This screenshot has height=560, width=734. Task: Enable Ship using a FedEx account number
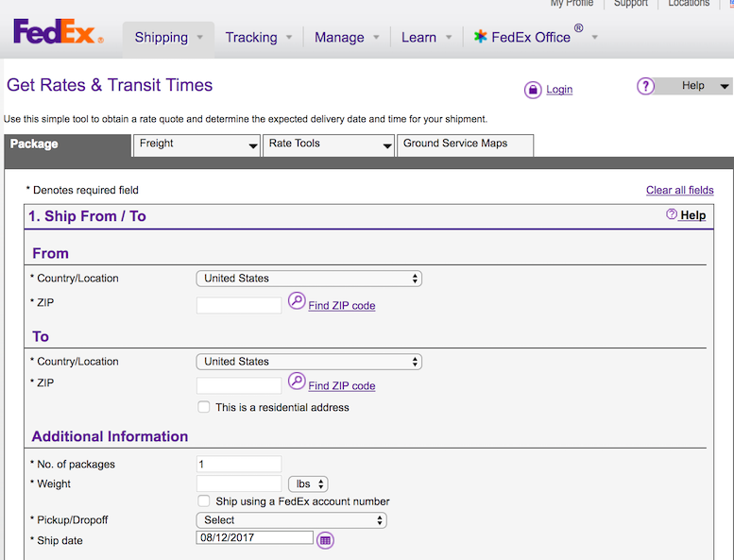(x=204, y=501)
